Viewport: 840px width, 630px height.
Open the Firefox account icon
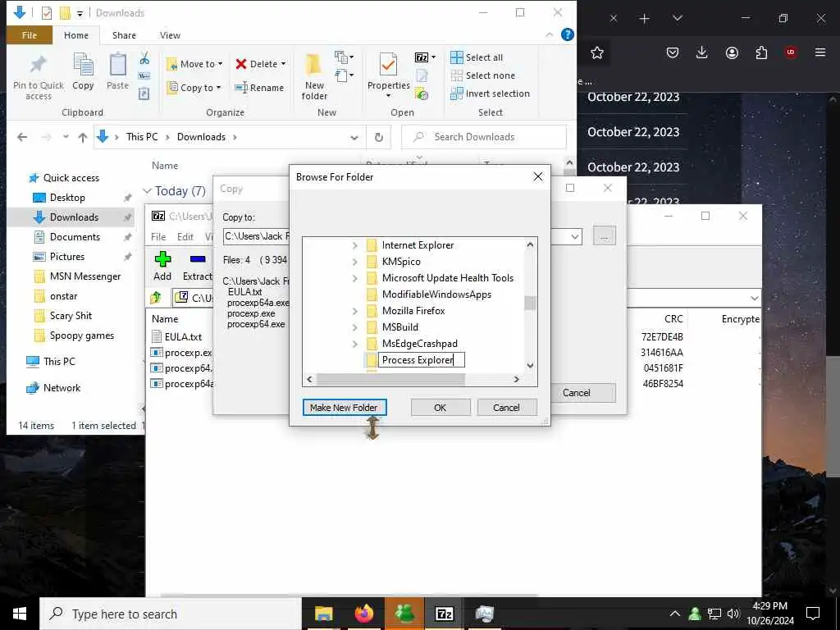pos(732,52)
